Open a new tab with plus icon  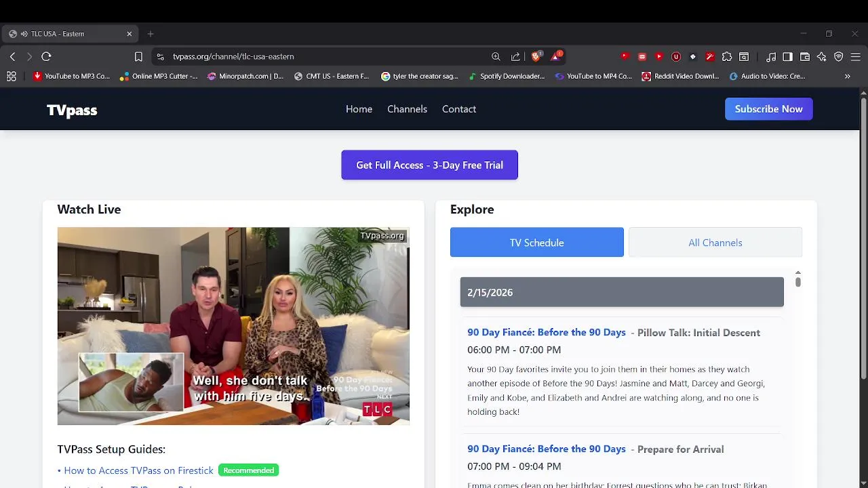pos(151,34)
